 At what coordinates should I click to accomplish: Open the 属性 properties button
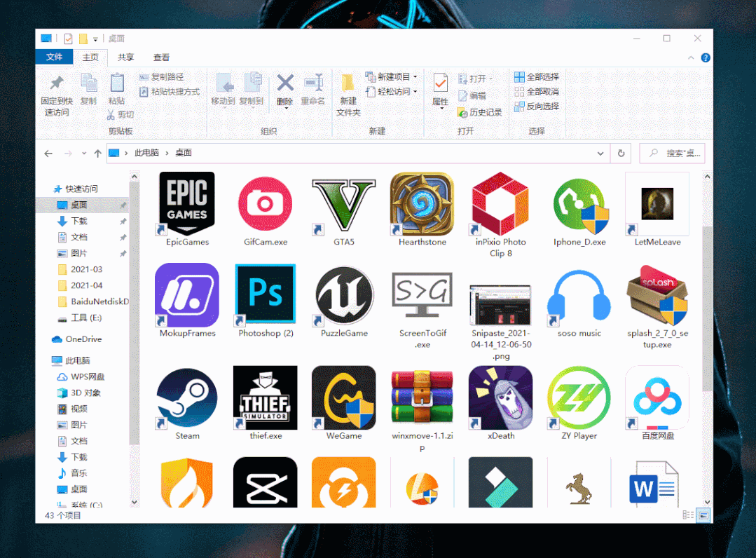click(x=440, y=90)
